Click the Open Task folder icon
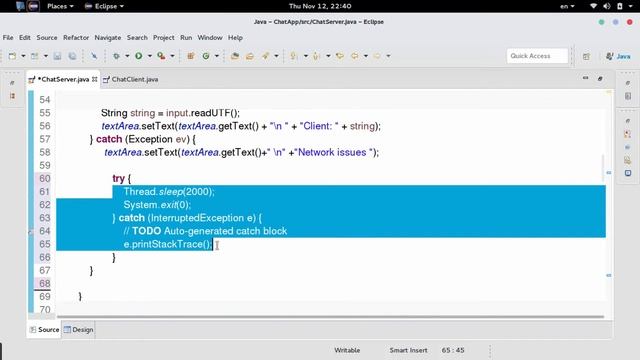The image size is (640, 360). click(250, 56)
